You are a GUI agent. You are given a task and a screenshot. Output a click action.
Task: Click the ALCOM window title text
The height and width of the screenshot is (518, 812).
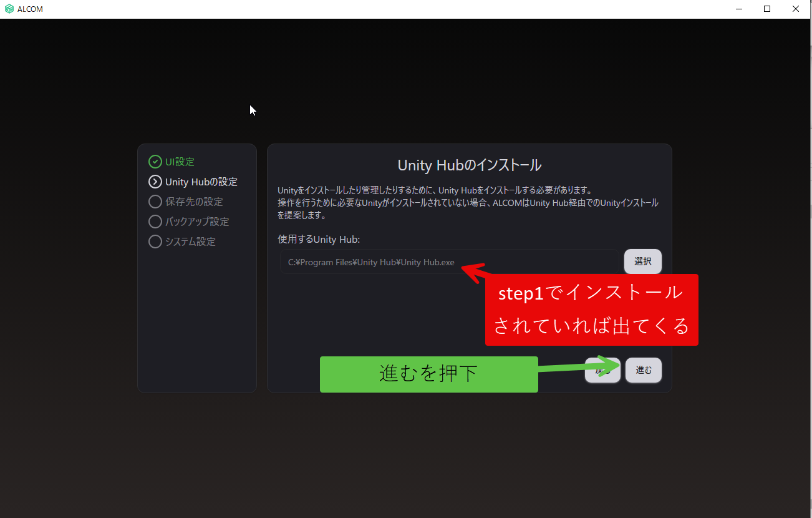(x=31, y=9)
